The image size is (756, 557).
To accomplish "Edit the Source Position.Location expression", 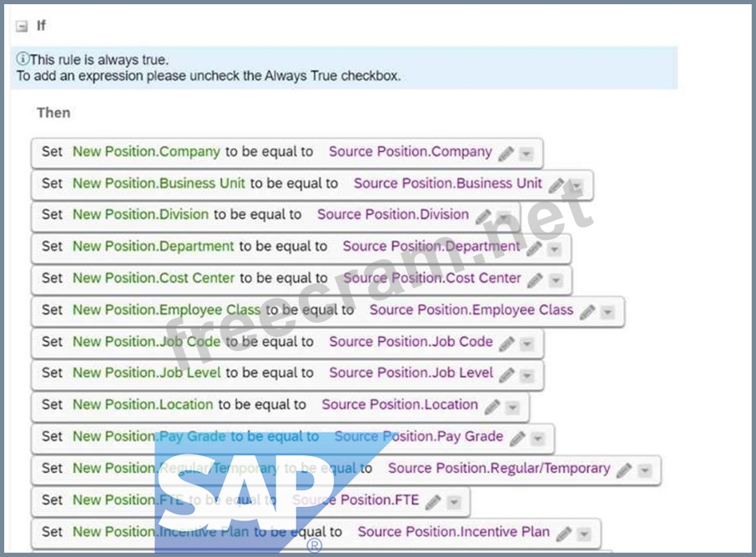I will tap(492, 407).
